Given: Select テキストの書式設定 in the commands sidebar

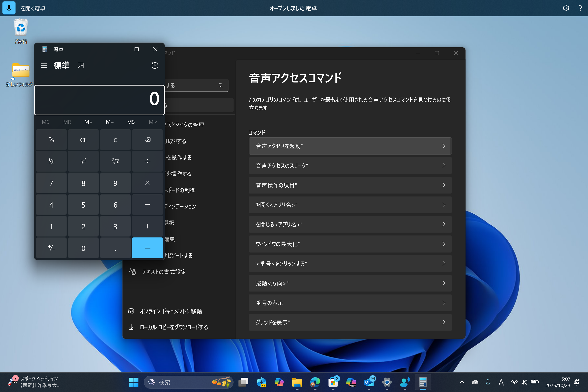Looking at the screenshot, I should pyautogui.click(x=164, y=272).
